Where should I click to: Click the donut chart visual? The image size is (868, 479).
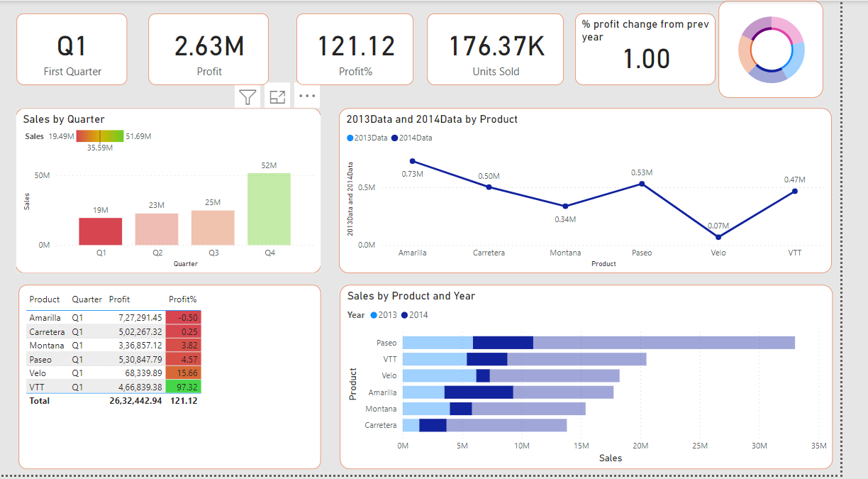771,50
